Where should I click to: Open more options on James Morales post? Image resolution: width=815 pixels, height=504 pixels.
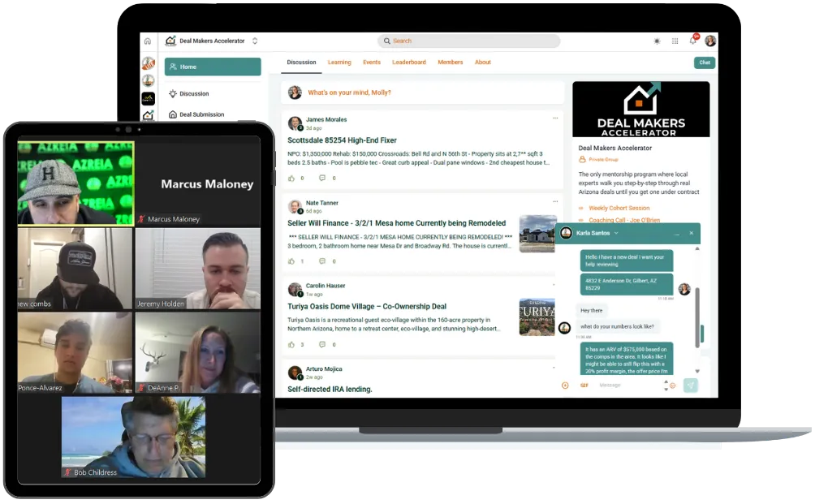click(x=555, y=118)
